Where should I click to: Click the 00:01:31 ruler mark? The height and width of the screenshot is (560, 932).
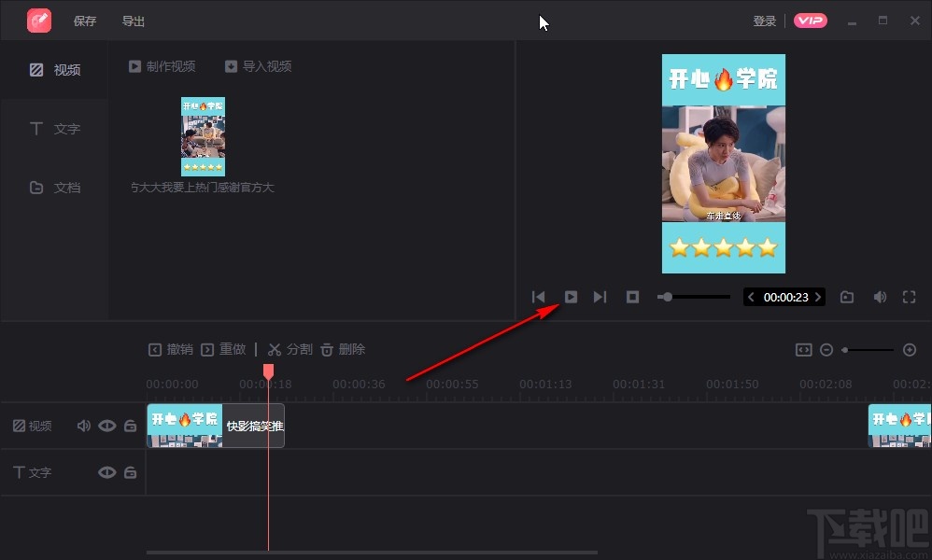point(639,385)
